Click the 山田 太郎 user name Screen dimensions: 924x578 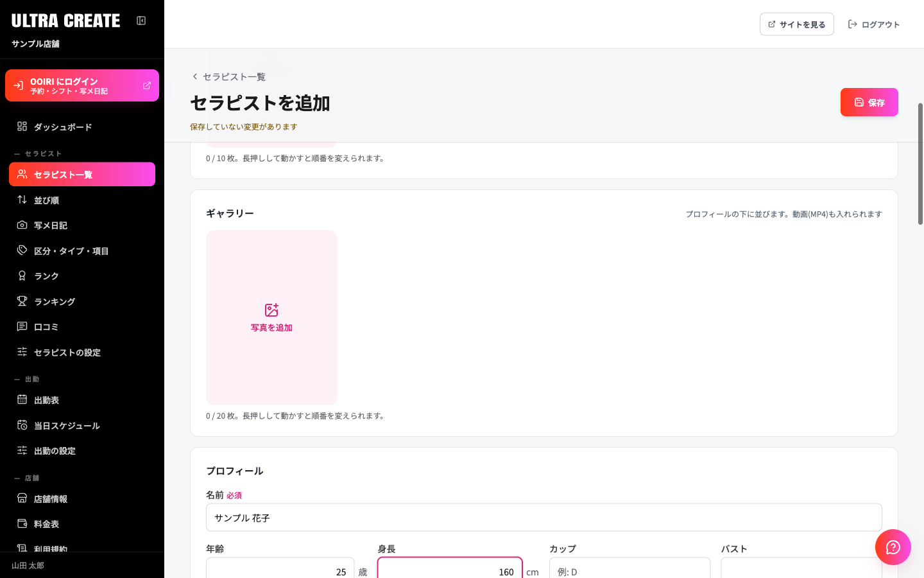28,566
